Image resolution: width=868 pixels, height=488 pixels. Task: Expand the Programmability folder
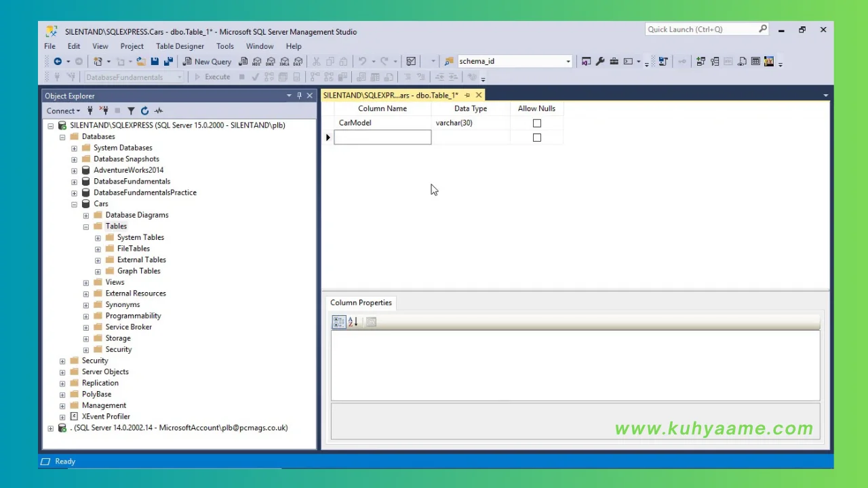coord(86,316)
